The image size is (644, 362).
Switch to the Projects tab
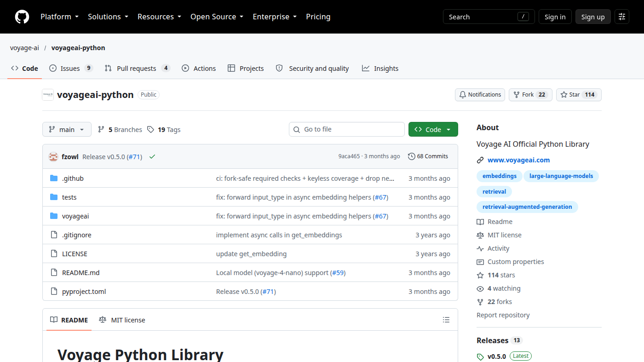coord(246,69)
